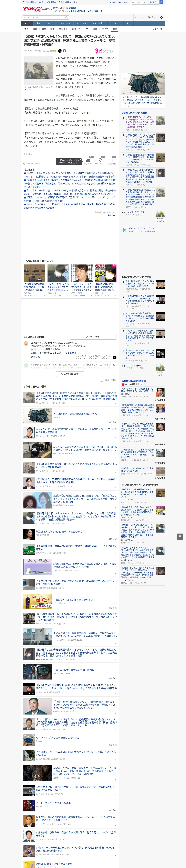
Task: Click the コメントを書く button
Action: point(93,337)
